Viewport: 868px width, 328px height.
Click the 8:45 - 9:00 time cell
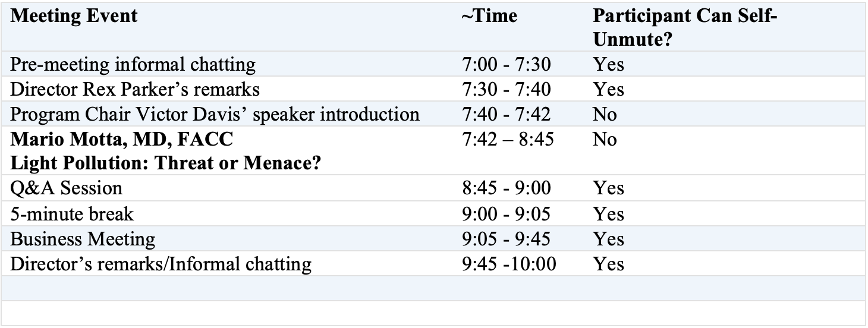click(506, 188)
